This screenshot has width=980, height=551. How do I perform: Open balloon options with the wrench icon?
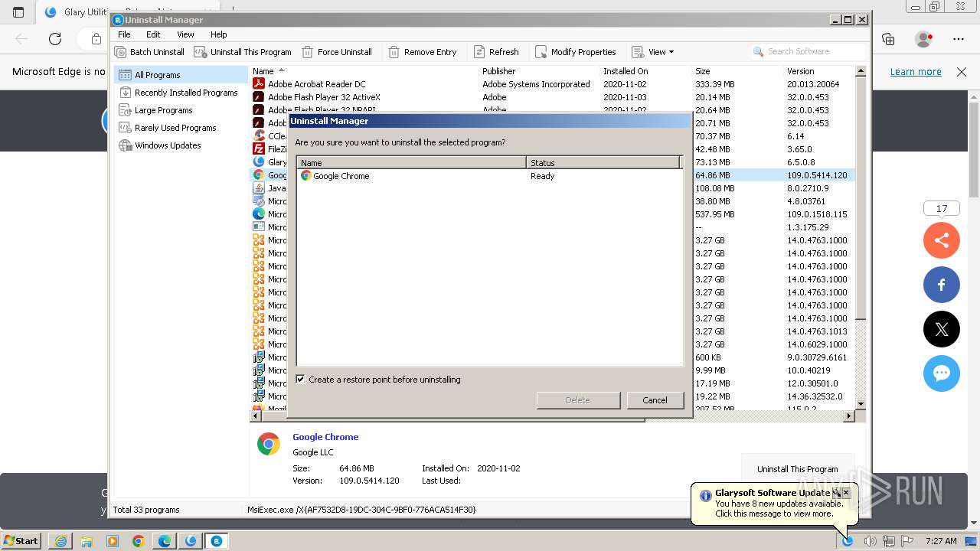837,494
